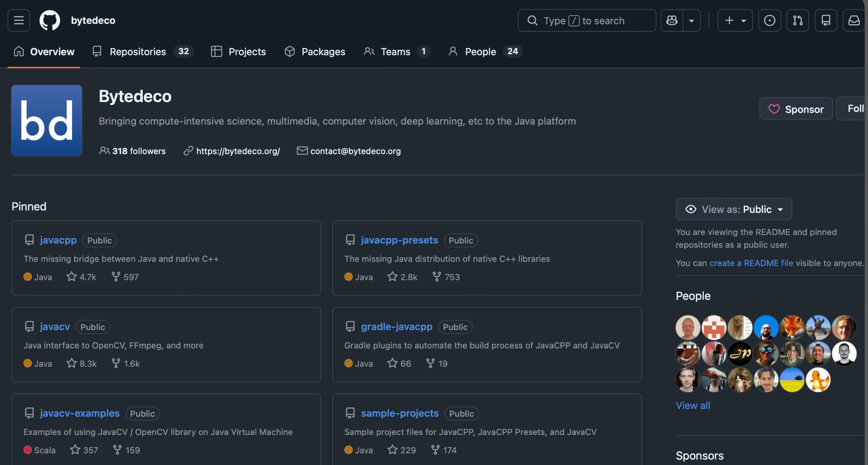Open the View as Public dropdown
This screenshot has width=868, height=465.
pyautogui.click(x=734, y=209)
